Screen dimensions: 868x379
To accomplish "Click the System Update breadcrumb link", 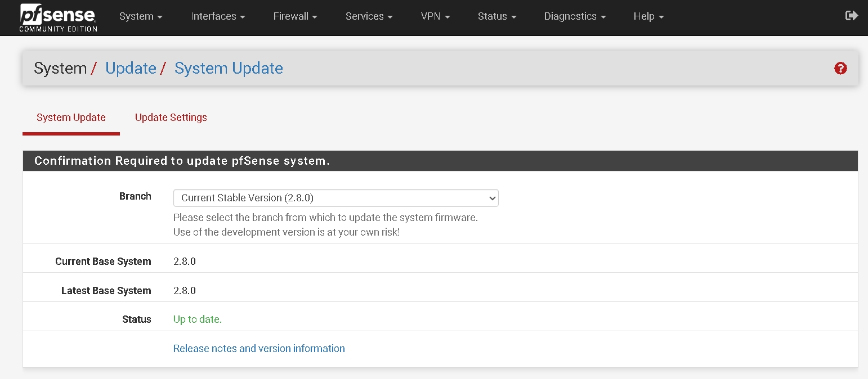I will pyautogui.click(x=229, y=69).
